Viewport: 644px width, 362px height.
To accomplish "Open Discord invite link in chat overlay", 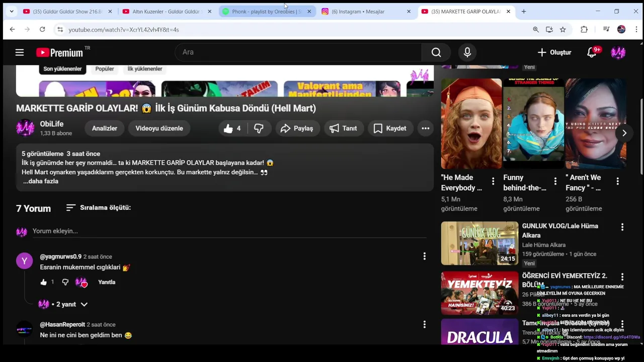I will coord(611,337).
